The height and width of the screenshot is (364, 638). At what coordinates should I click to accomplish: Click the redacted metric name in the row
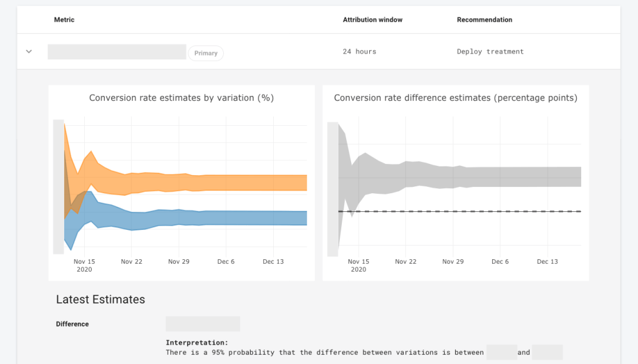click(117, 52)
